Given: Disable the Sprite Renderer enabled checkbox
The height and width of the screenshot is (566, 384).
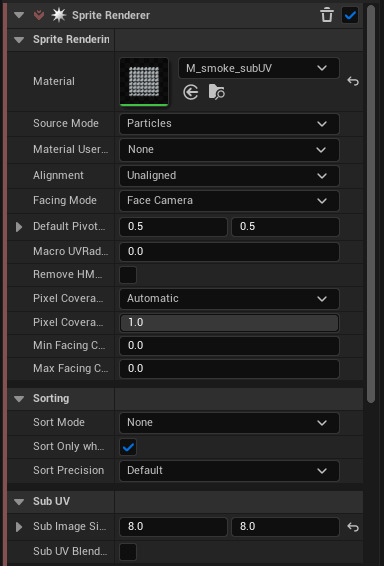Looking at the screenshot, I should tap(350, 15).
